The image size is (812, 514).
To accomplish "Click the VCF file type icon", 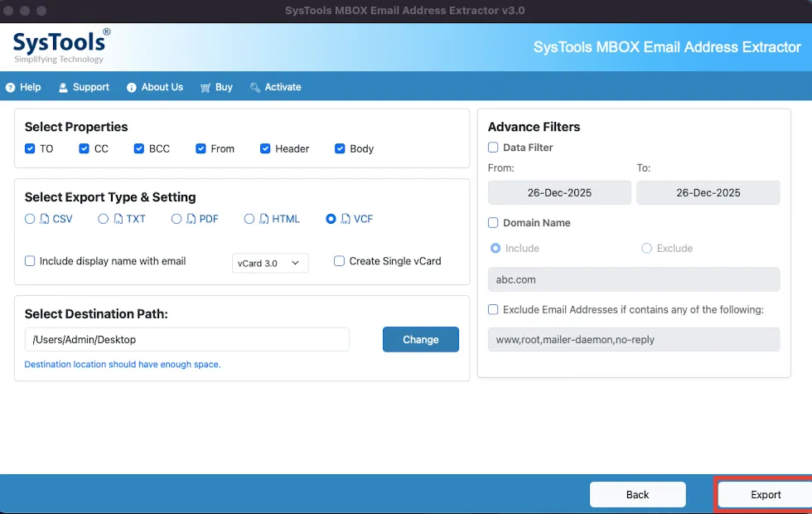I will tap(346, 219).
